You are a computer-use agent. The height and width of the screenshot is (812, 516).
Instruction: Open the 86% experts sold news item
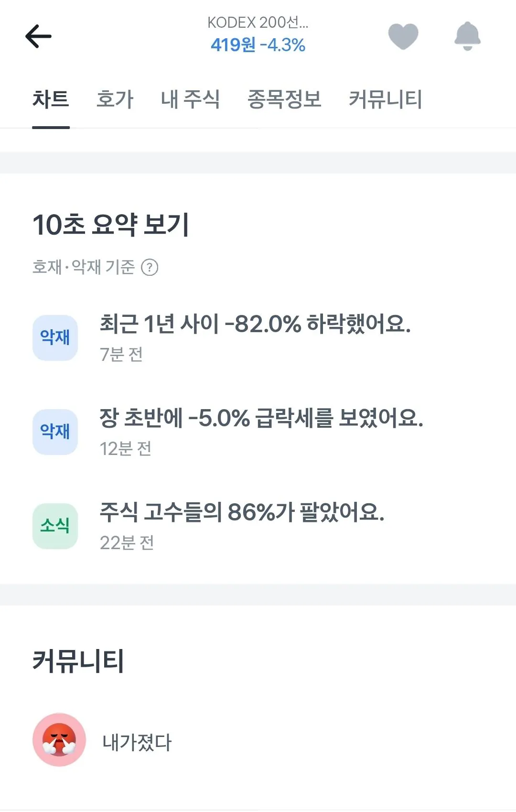click(x=242, y=512)
